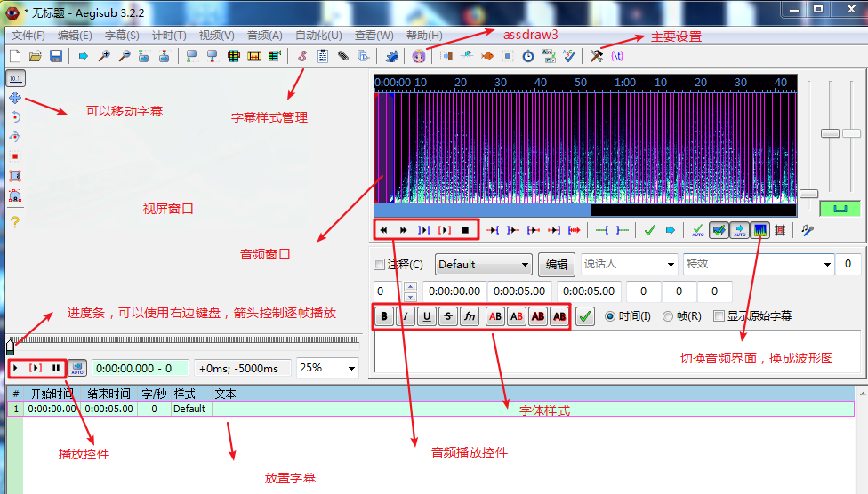Screen dimensions: 868x494
Task: Click the layer number spinner arrows
Action: tap(410, 291)
